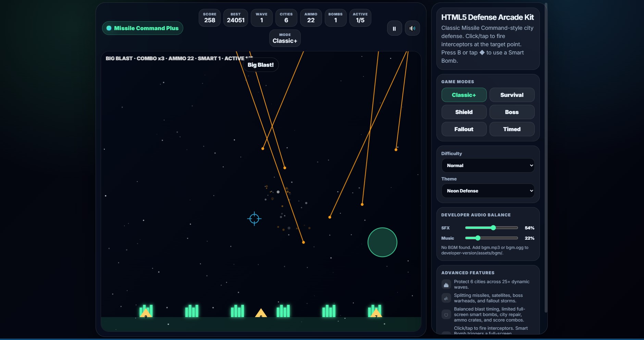This screenshot has height=340, width=644.
Task: Click the splitting missiles feature icon
Action: click(446, 298)
